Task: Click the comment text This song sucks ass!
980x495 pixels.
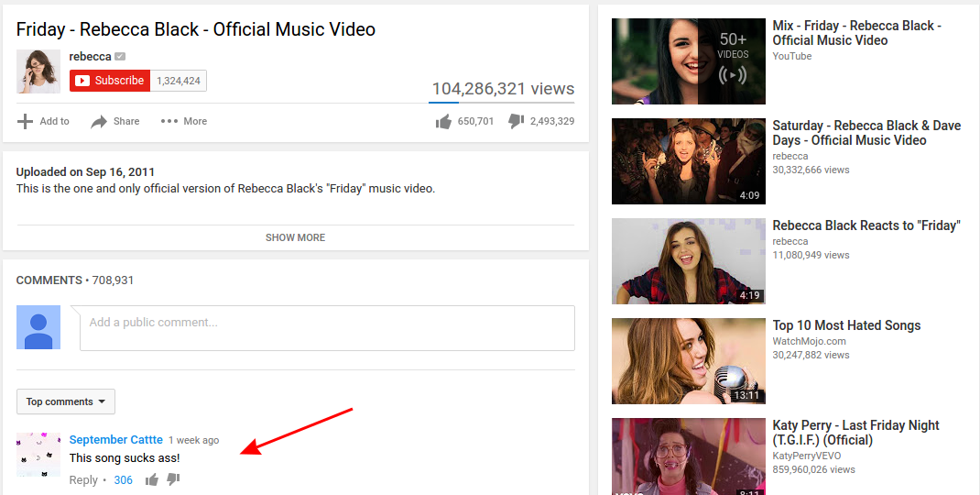Action: tap(125, 458)
